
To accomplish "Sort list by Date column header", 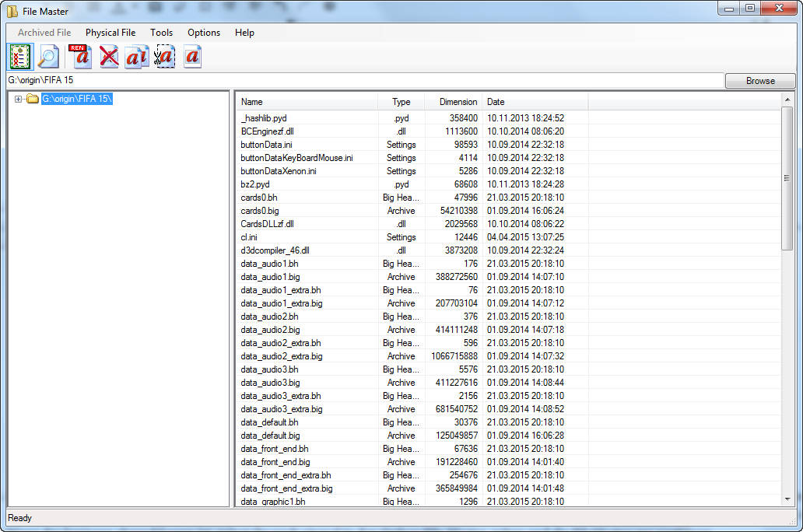I will [x=535, y=102].
